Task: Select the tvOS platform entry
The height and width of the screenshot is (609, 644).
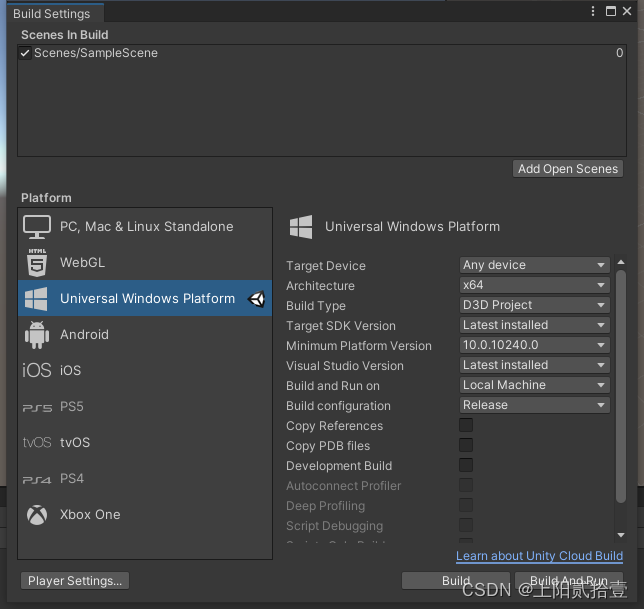Action: (x=145, y=443)
